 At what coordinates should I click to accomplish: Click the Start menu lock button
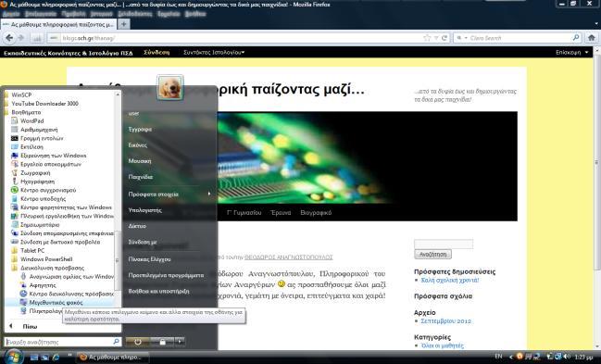162,342
